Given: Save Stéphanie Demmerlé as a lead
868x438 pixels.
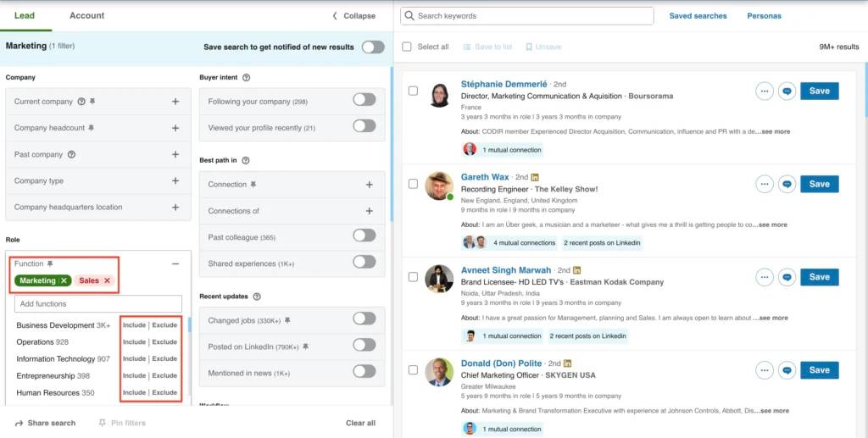Looking at the screenshot, I should click(x=819, y=91).
